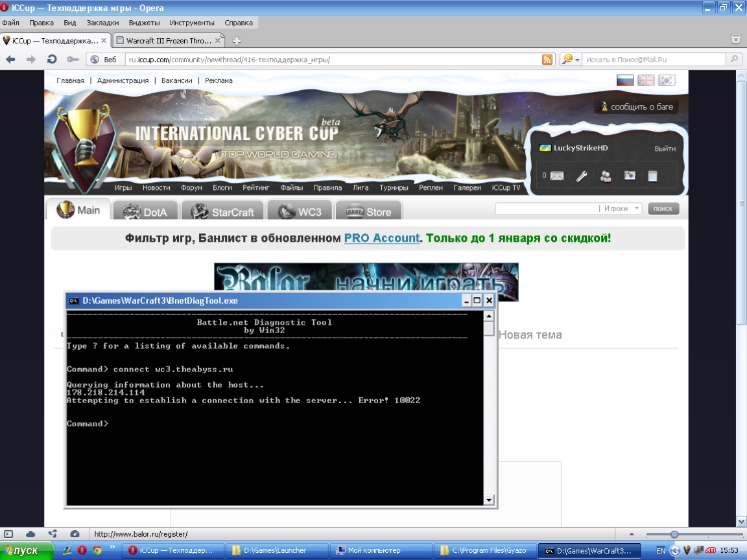The image size is (747, 560).
Task: Switch site language to English flag
Action: point(646,80)
